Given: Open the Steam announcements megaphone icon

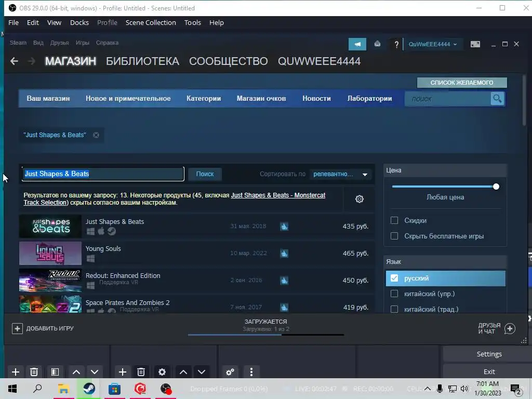Looking at the screenshot, I should (x=357, y=44).
